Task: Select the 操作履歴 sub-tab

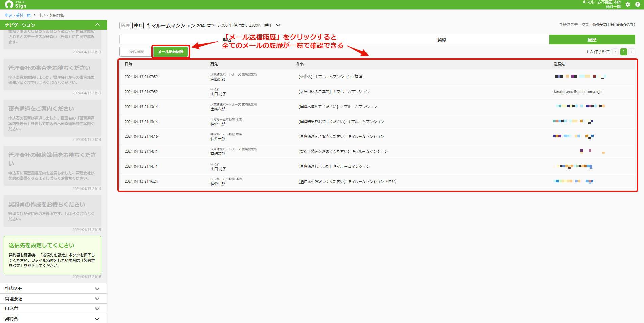Action: coord(136,52)
